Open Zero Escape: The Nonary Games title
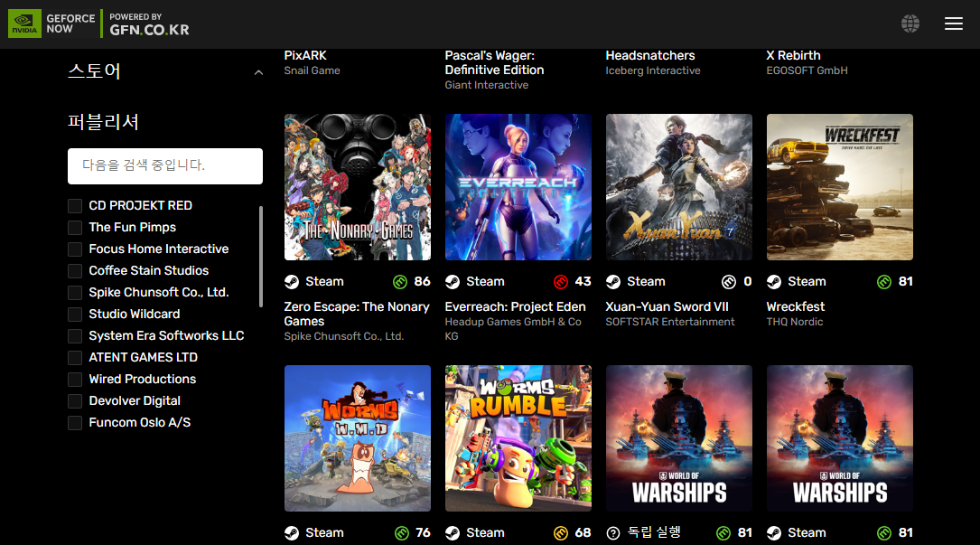 pos(357,315)
